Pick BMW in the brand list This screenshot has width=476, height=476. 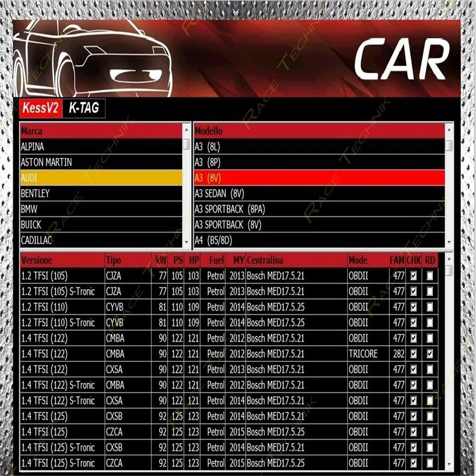[101, 209]
